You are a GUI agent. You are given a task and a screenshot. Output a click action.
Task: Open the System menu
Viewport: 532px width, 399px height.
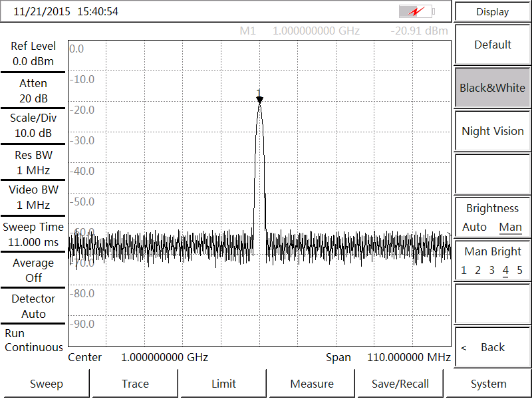click(x=489, y=384)
